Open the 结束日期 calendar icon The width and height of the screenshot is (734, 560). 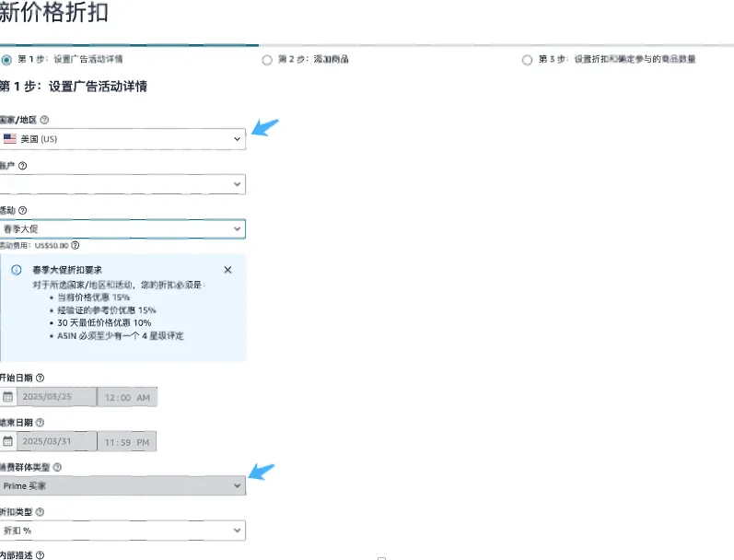7,441
